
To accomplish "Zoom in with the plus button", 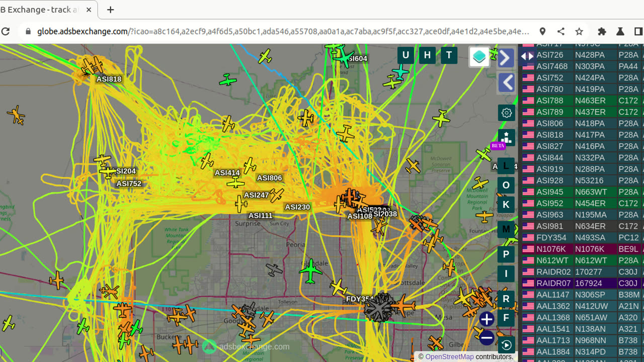I will click(487, 319).
